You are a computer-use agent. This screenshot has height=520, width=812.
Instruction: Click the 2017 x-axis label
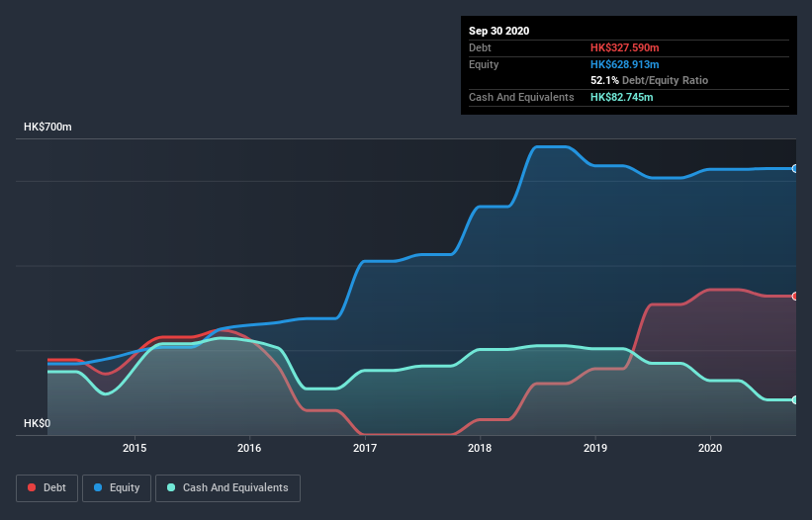click(x=365, y=448)
